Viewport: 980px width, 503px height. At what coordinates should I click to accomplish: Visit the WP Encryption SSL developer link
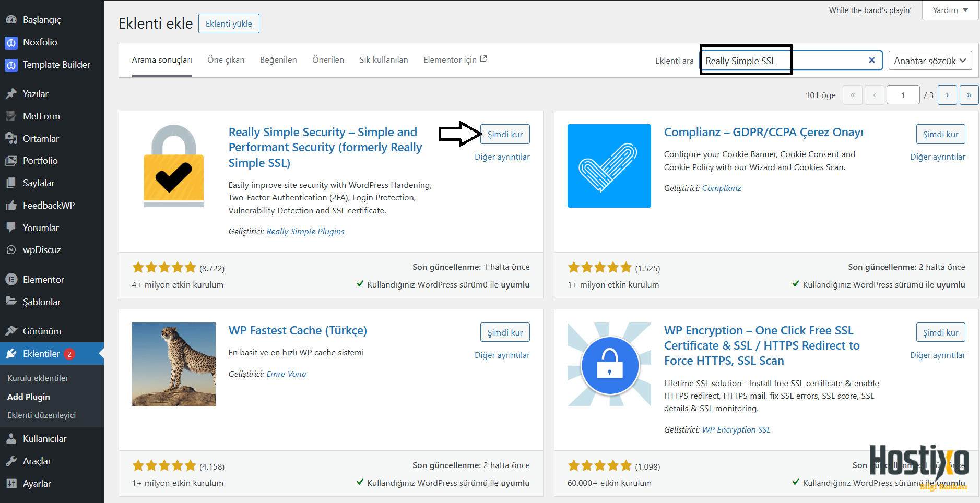[x=736, y=430]
